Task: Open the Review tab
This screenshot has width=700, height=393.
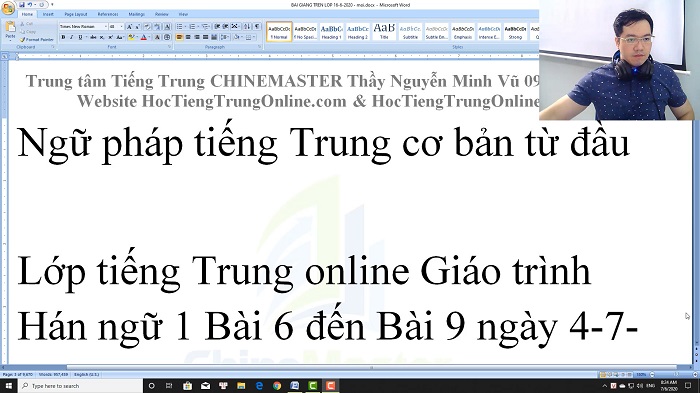Action: click(162, 14)
